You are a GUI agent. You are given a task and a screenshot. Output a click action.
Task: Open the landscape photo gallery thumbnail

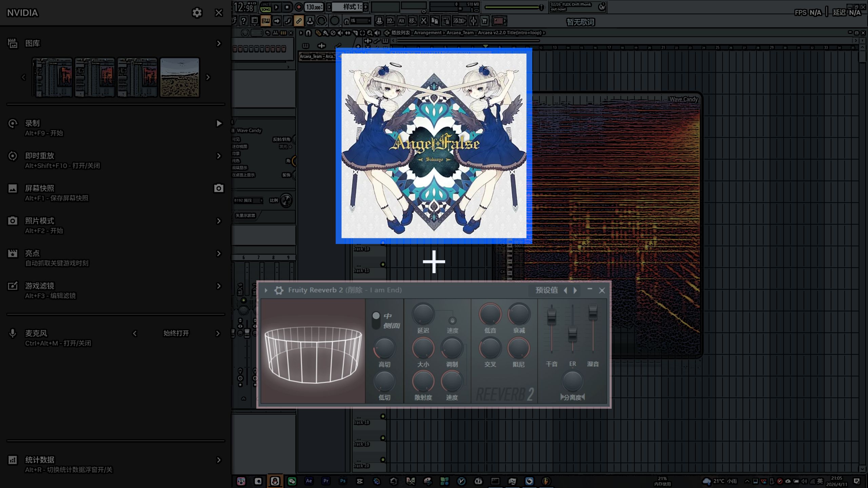(x=180, y=77)
